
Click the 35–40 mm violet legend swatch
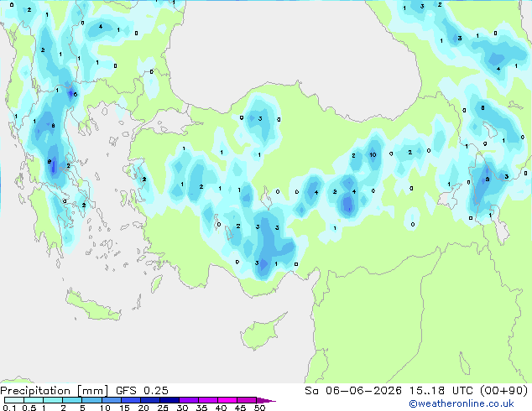click(208, 400)
